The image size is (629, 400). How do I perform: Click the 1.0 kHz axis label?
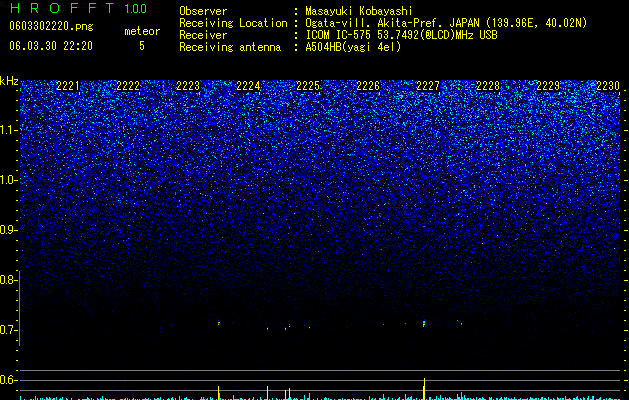(8, 180)
